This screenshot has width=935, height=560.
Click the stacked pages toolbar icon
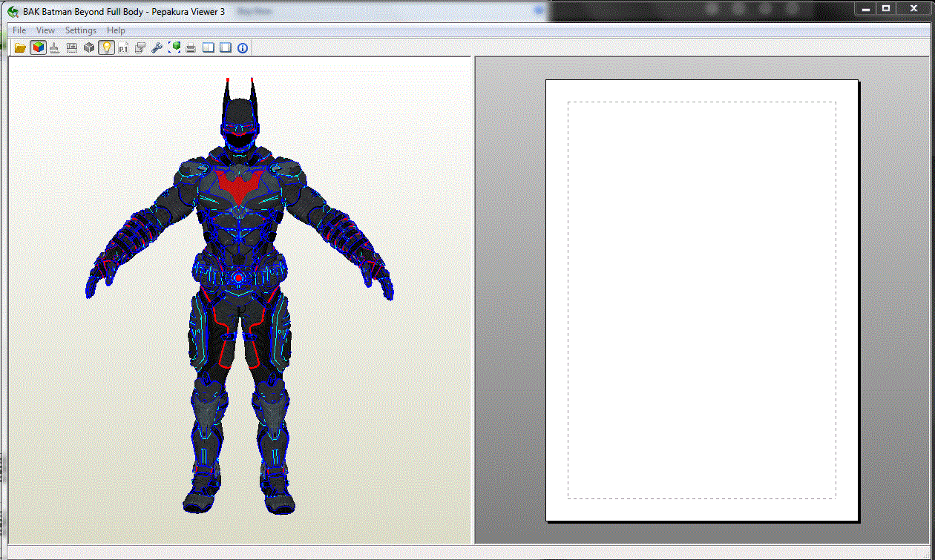(140, 48)
